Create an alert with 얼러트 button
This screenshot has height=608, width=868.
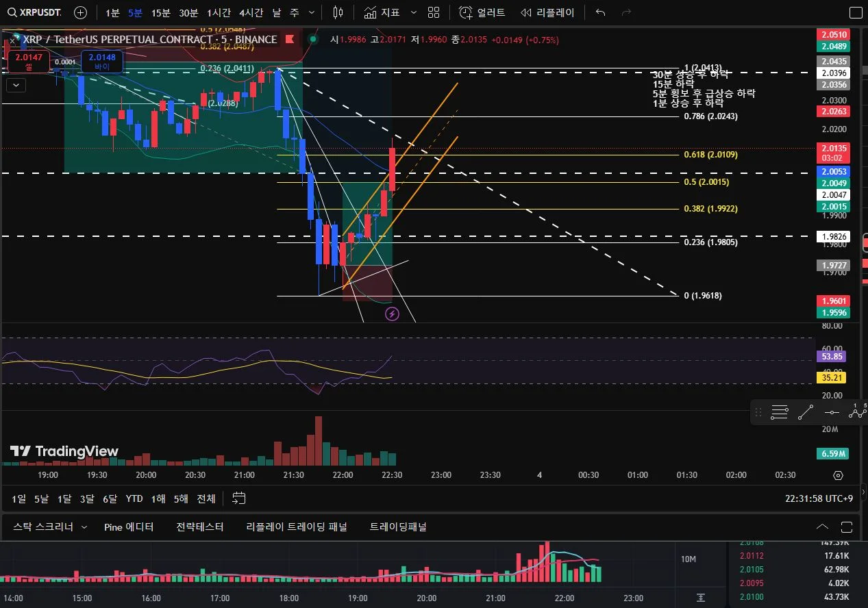pos(482,12)
